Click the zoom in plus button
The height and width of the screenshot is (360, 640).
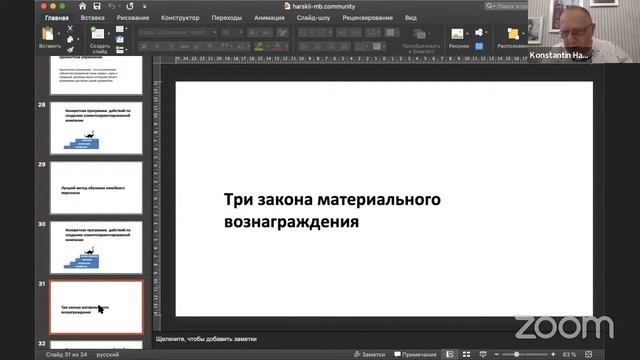click(x=553, y=354)
